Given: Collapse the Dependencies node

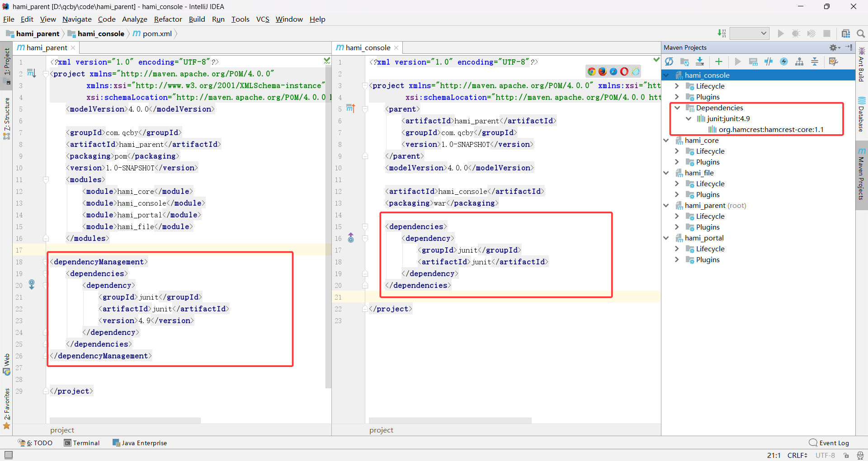Looking at the screenshot, I should pos(677,108).
